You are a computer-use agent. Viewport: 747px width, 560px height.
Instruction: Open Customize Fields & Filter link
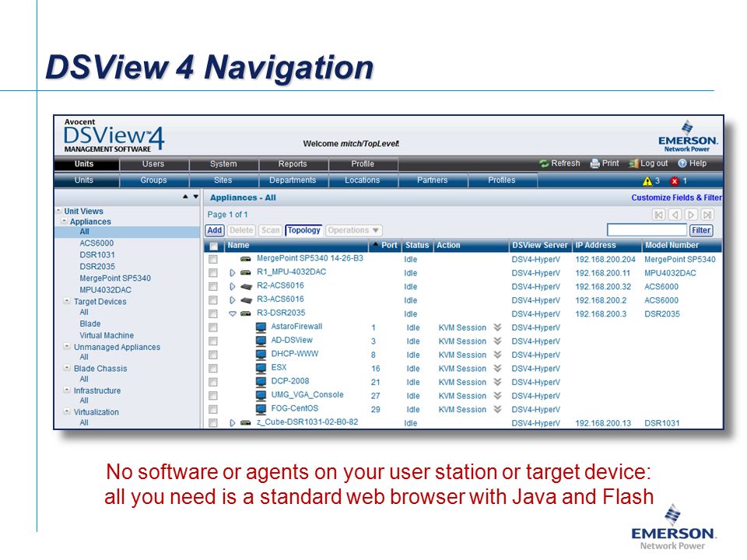click(x=676, y=198)
